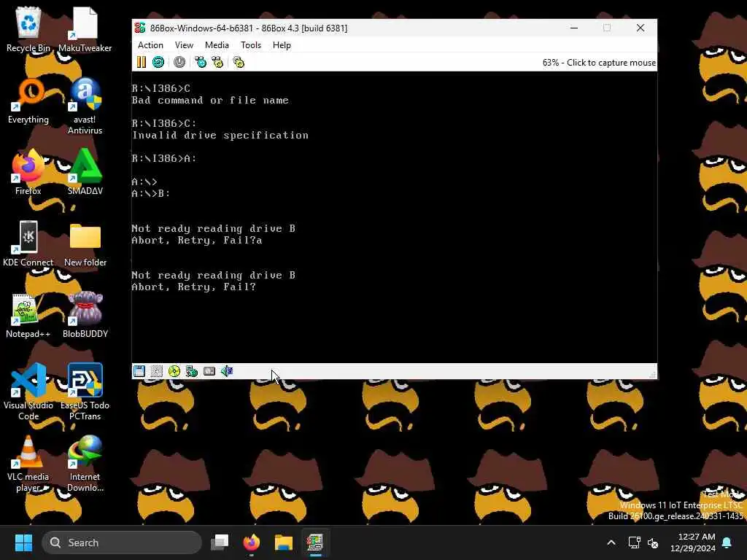Click the empty floppy drive B status icon
The height and width of the screenshot is (560, 747).
(x=157, y=371)
